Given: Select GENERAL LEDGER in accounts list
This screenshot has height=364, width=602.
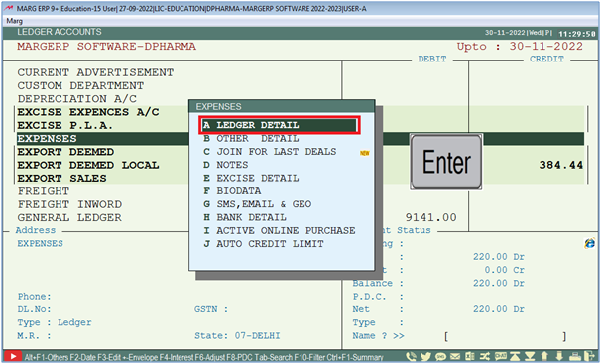Looking at the screenshot, I should 69,218.
